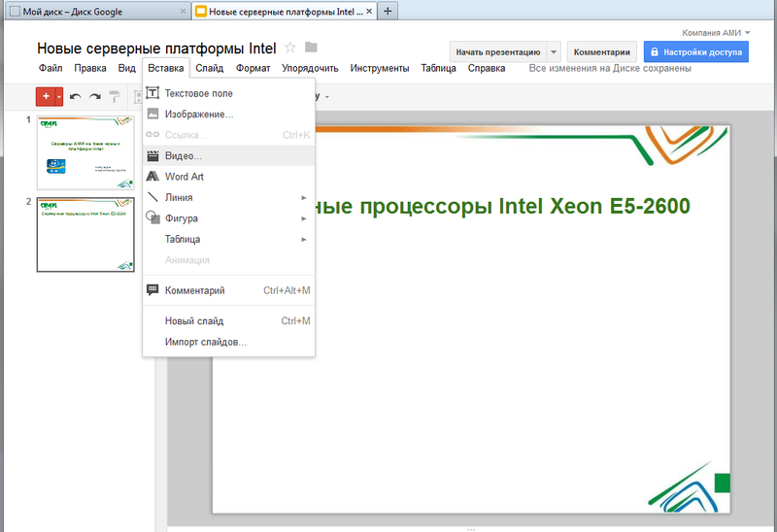Click the Line icon in the Insert menu
Screen dimensions: 777x532
click(152, 197)
